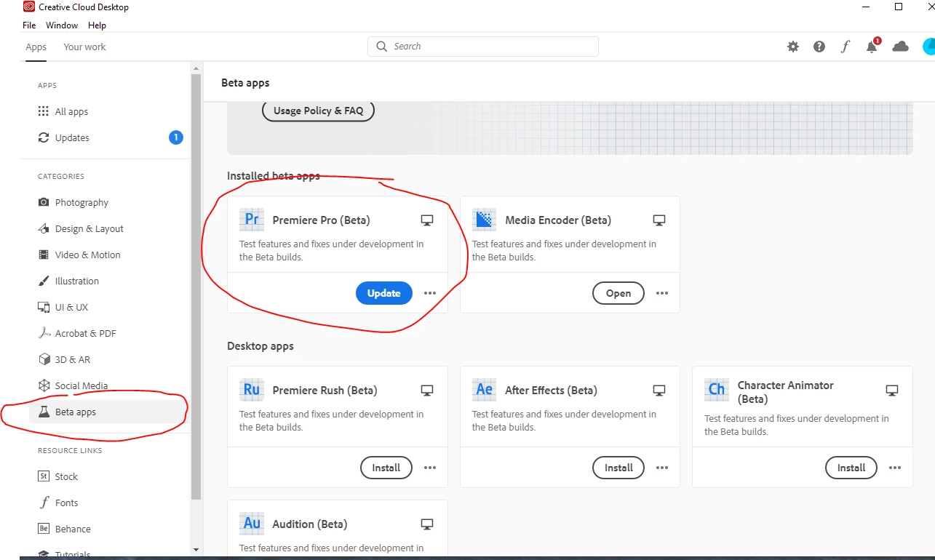Click the Creative Cloud logo in title bar
The image size is (935, 560).
click(x=29, y=7)
